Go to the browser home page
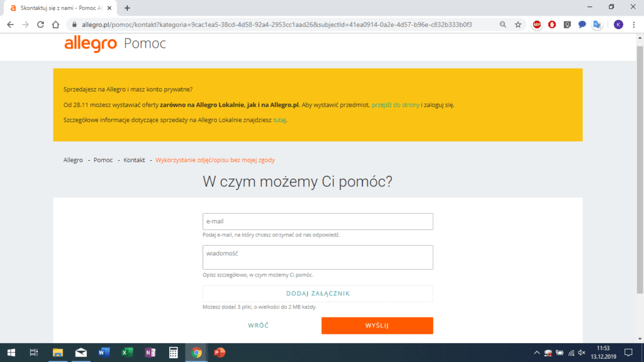This screenshot has width=644, height=362. [x=55, y=25]
